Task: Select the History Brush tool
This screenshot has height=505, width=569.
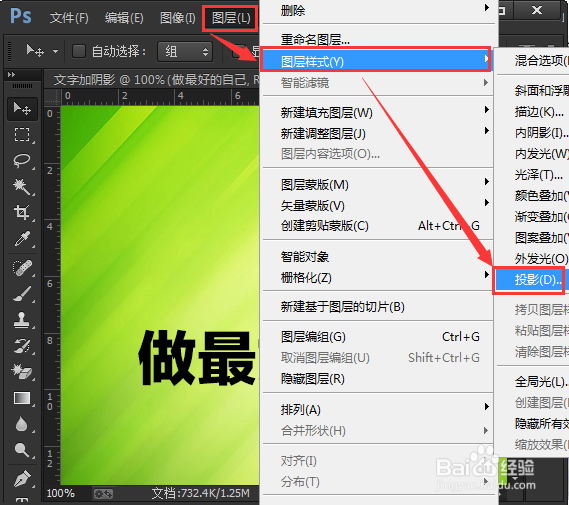Action: [x=22, y=346]
